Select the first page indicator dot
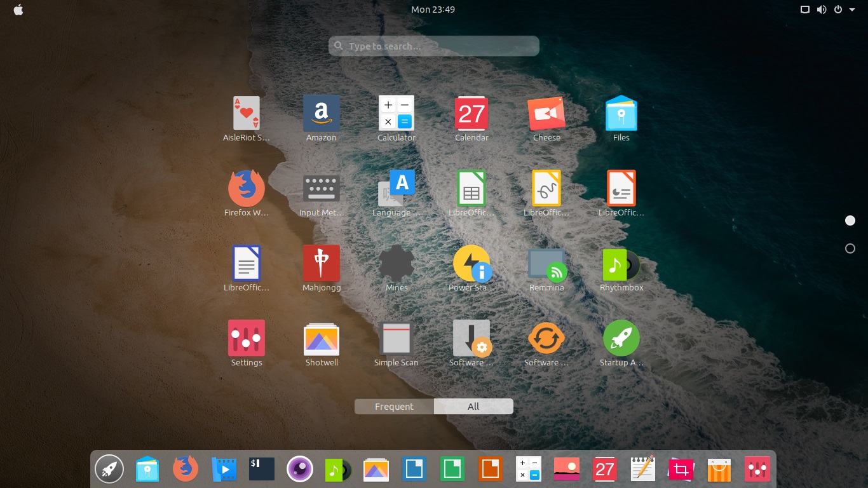 click(x=850, y=220)
